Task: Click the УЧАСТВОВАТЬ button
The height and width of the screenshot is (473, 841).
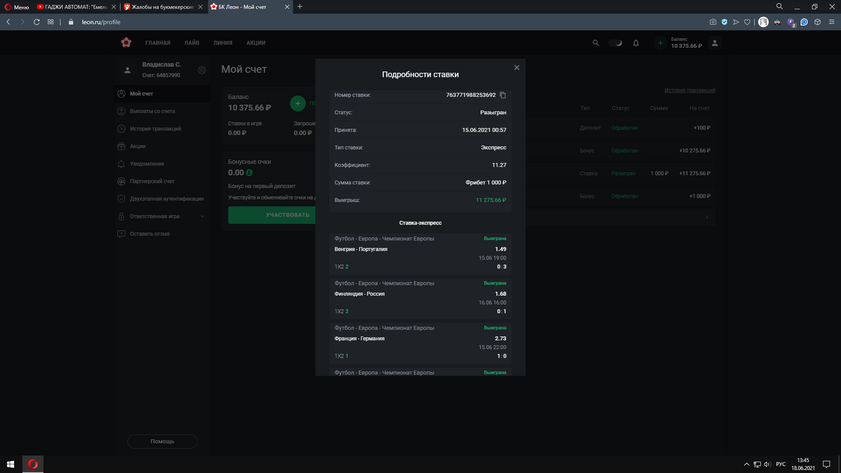Action: (x=272, y=215)
